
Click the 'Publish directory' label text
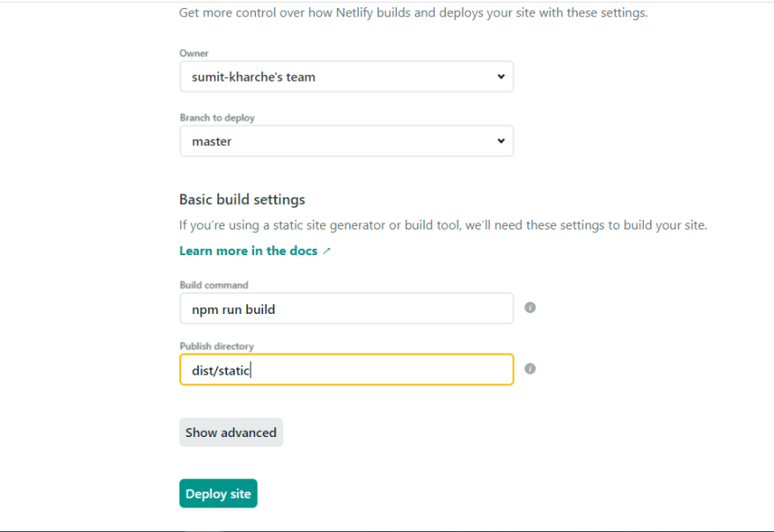216,346
